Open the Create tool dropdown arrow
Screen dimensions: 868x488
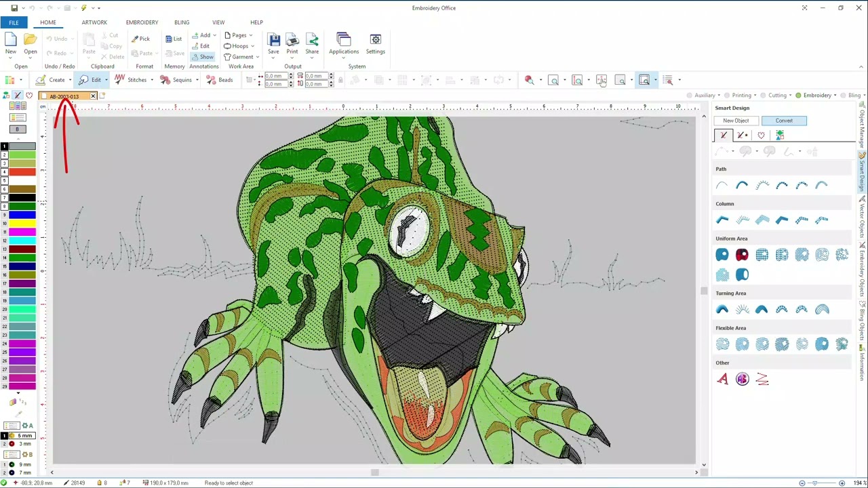pyautogui.click(x=70, y=80)
